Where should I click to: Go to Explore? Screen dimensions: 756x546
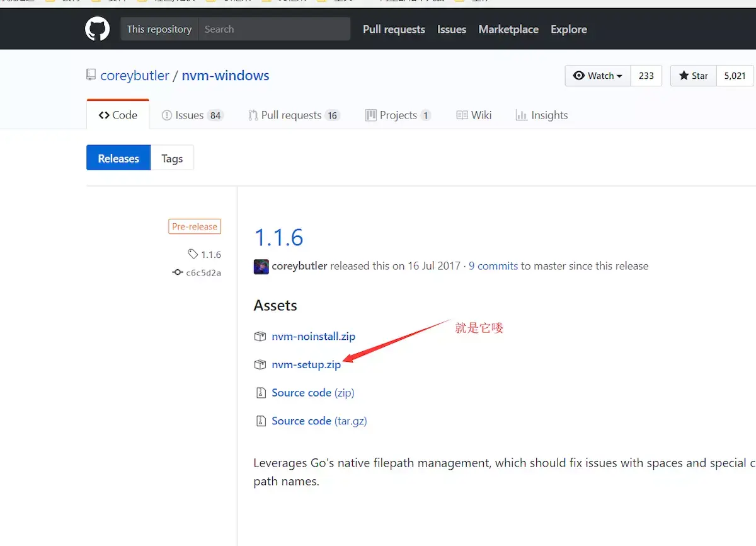point(569,29)
